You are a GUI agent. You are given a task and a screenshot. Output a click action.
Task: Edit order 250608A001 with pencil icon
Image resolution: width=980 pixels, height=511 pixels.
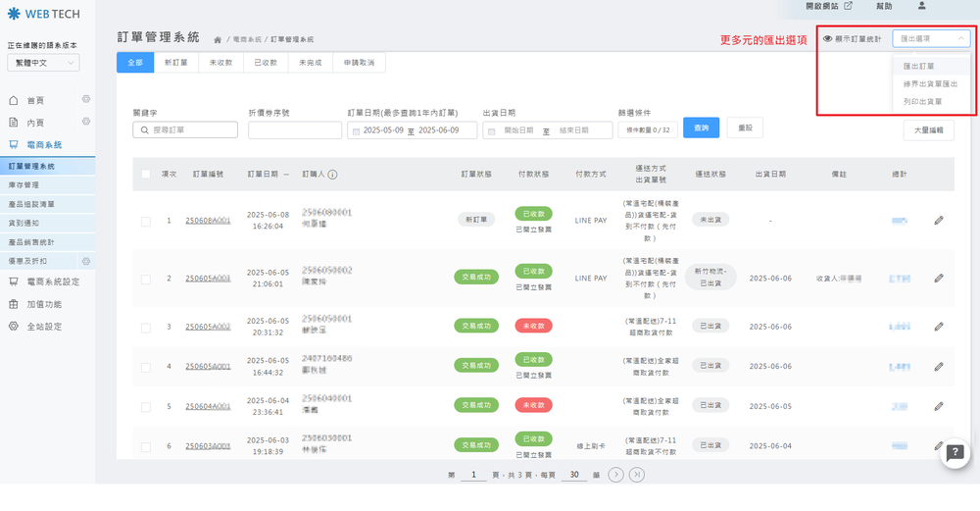coord(939,220)
